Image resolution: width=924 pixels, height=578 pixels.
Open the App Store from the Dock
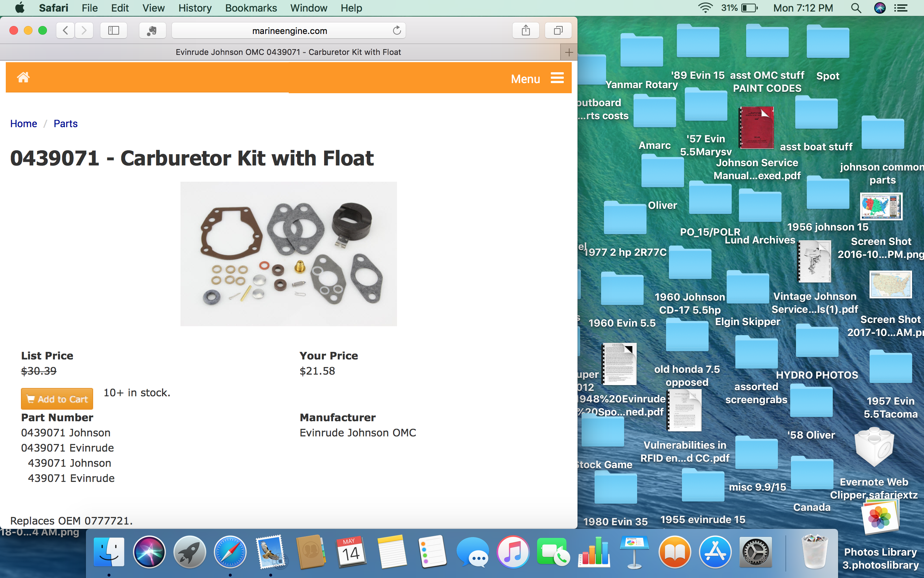(x=715, y=552)
